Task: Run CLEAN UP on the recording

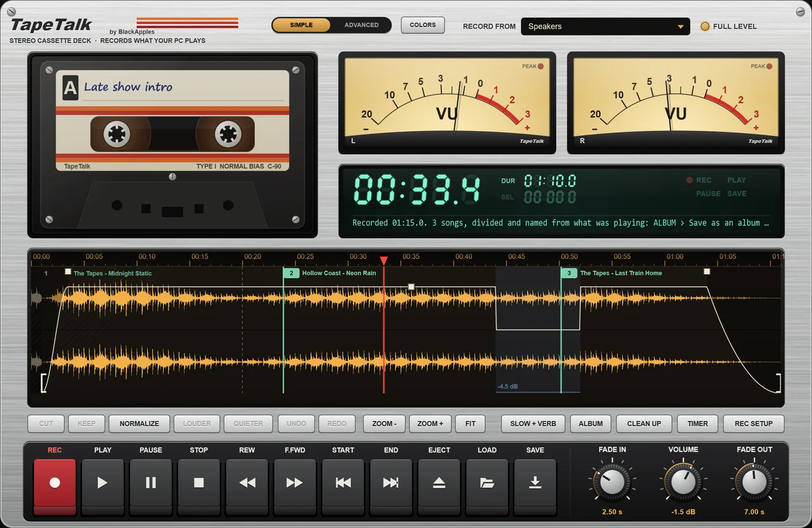Action: 644,423
